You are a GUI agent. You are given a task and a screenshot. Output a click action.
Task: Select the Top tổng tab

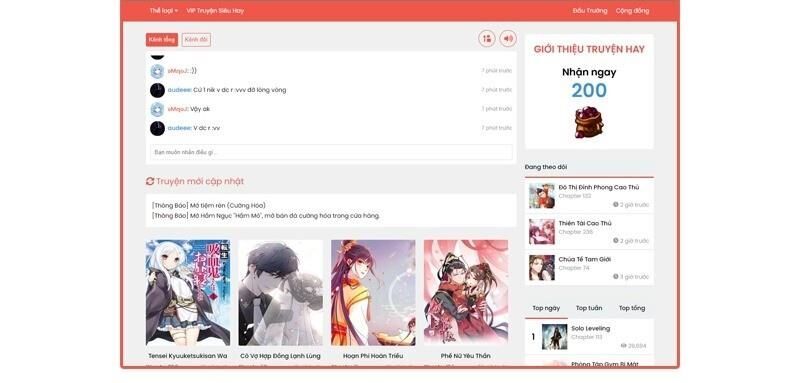point(632,308)
